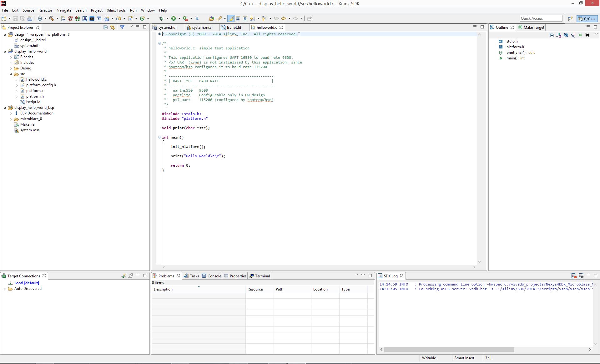Image resolution: width=600 pixels, height=364 pixels.
Task: Toggle Mark Occurrences highlighter in toolbar
Action: coord(231,18)
